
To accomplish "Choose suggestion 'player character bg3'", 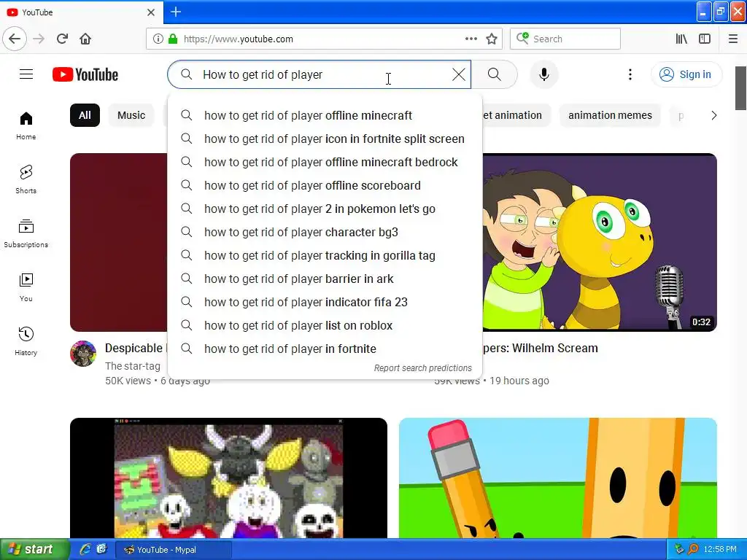I will 325,232.
